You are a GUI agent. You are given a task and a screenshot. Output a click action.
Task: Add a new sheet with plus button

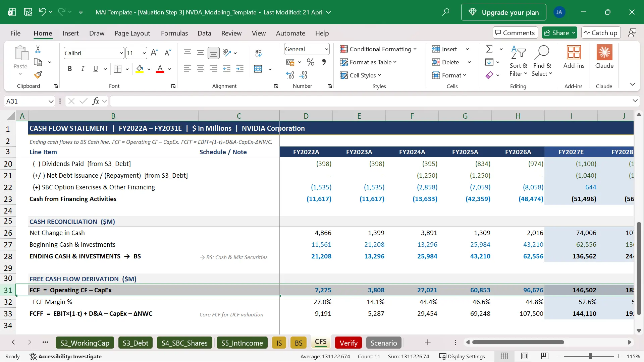pyautogui.click(x=428, y=342)
